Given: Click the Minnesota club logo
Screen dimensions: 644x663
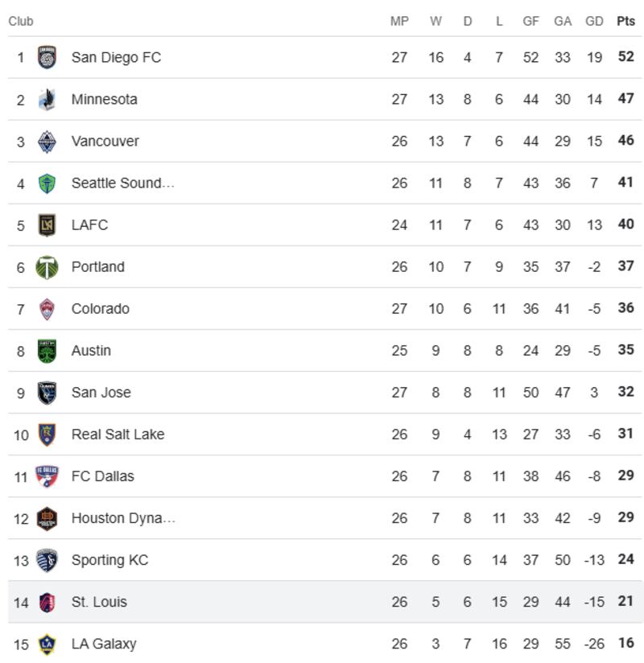Looking at the screenshot, I should 47,100.
